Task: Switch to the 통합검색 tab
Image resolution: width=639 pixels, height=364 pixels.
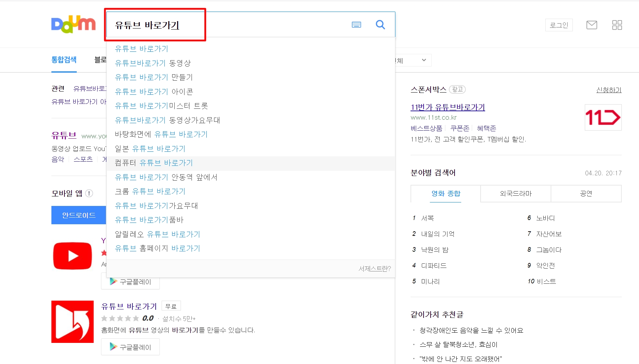Action: pyautogui.click(x=64, y=60)
